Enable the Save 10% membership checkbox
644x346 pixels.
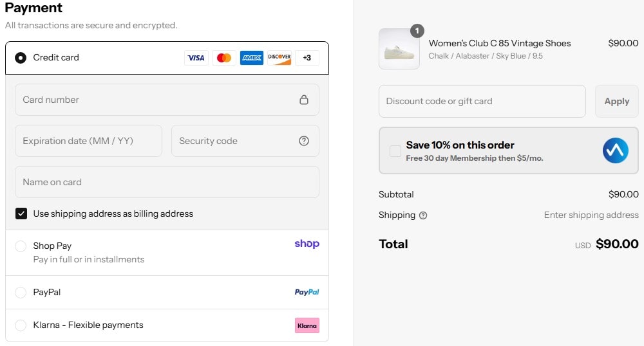395,151
